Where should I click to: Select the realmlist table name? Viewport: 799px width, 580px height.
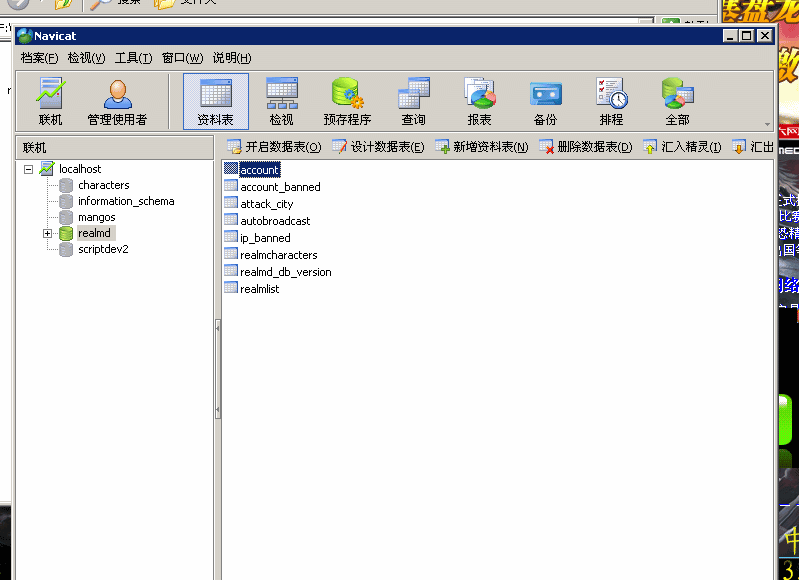point(259,289)
